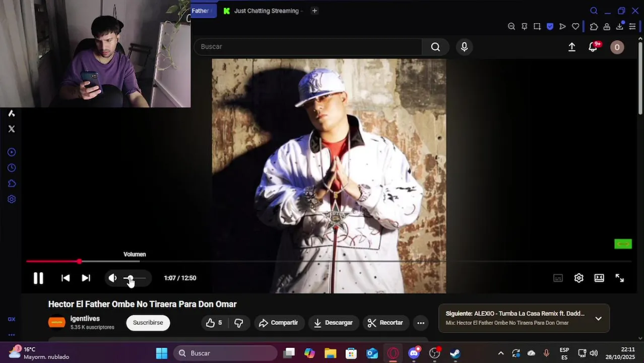The width and height of the screenshot is (644, 363).
Task: Open the upload create icon
Action: click(x=572, y=47)
